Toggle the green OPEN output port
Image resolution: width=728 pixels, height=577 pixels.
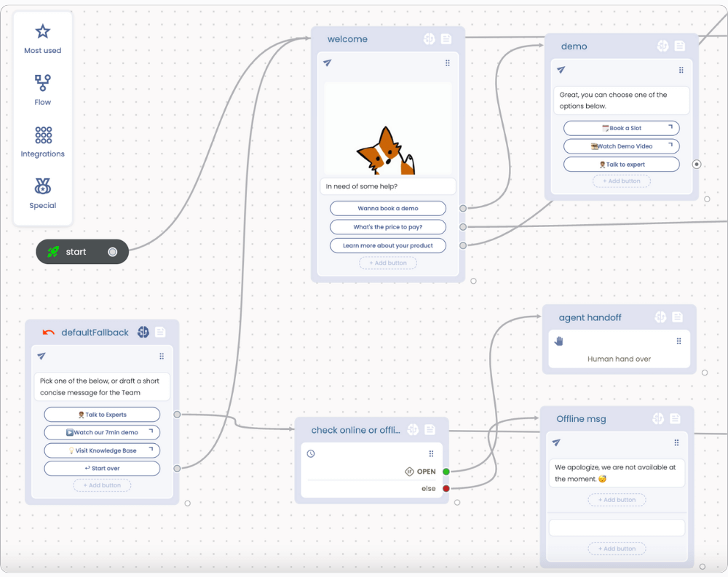(446, 471)
